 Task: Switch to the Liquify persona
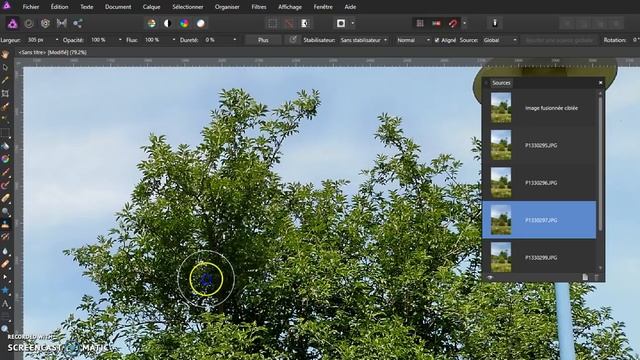coord(29,23)
